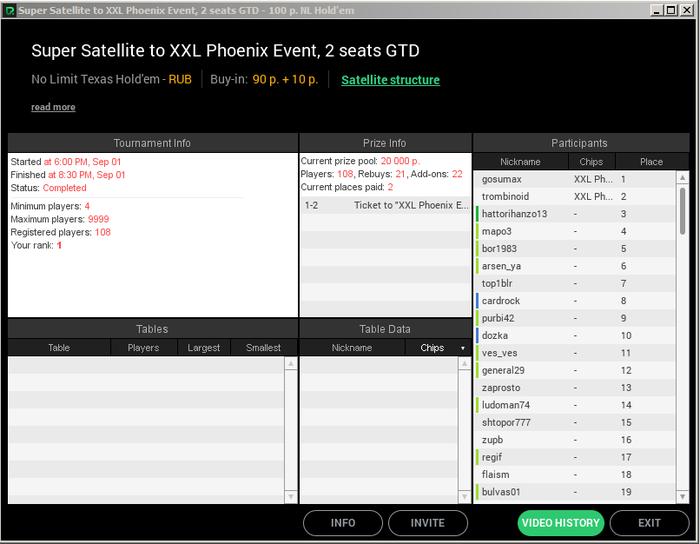Viewport: 700px width, 544px height.
Task: Select participant bulvas01
Action: click(x=575, y=492)
